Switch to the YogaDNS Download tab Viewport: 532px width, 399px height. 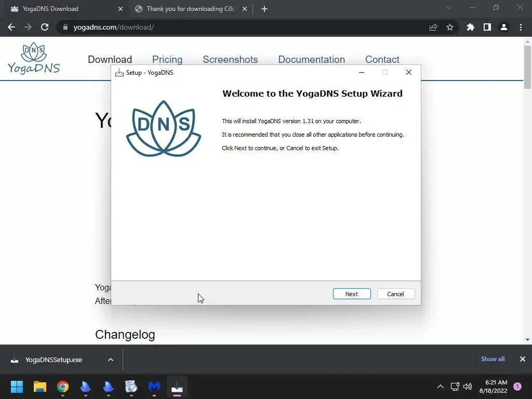[x=64, y=9]
